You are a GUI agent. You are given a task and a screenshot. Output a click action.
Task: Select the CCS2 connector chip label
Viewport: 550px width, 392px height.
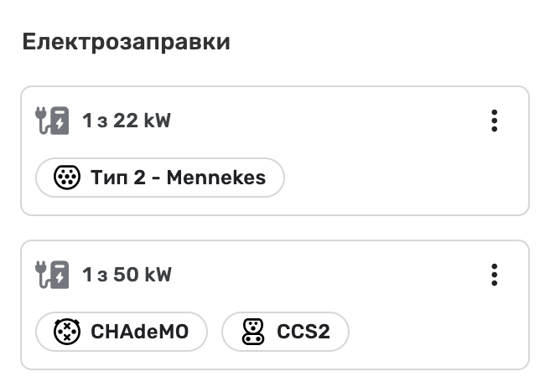tap(304, 332)
